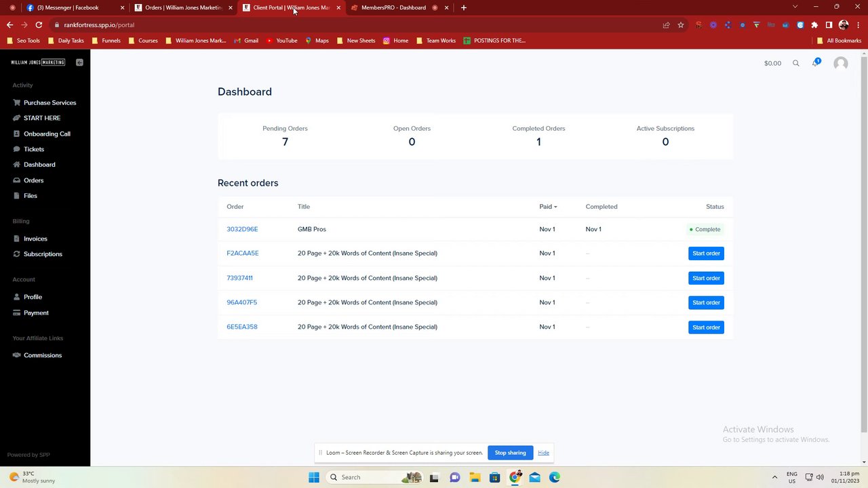Collapse the sidebar using the arrow icon
Image resolution: width=868 pixels, height=488 pixels.
point(79,62)
